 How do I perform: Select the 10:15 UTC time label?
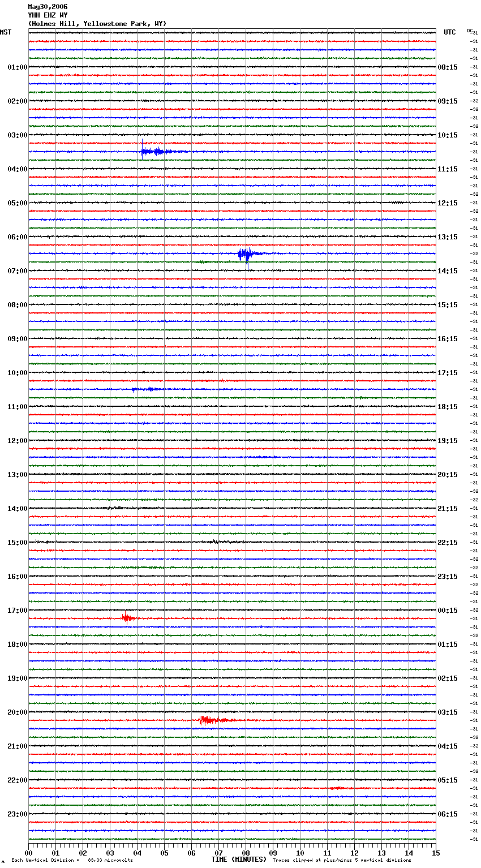[x=448, y=135]
